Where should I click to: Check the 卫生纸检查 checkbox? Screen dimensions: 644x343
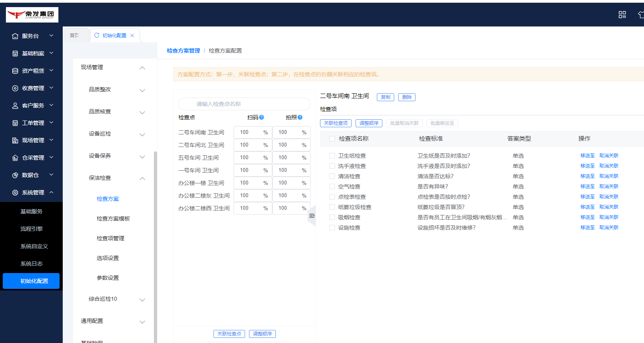pos(332,156)
